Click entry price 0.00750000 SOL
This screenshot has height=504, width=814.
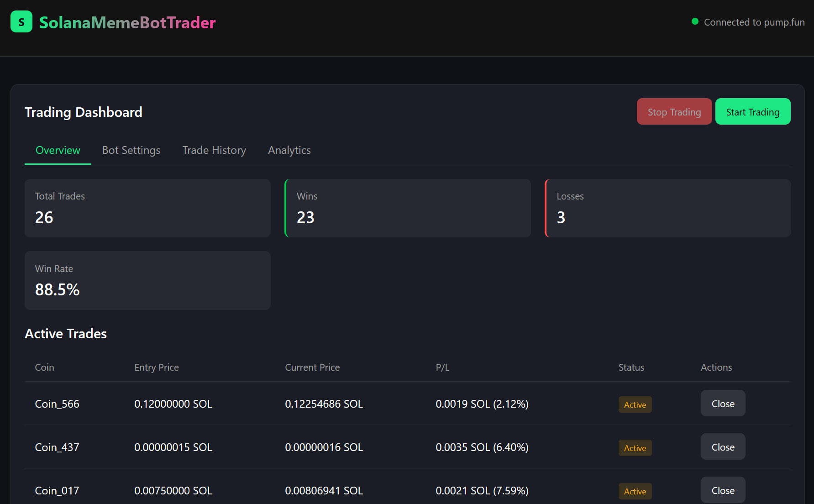pos(173,491)
